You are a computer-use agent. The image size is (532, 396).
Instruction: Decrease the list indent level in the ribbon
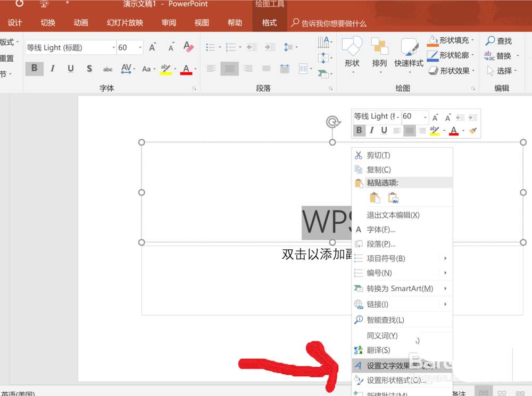point(252,47)
